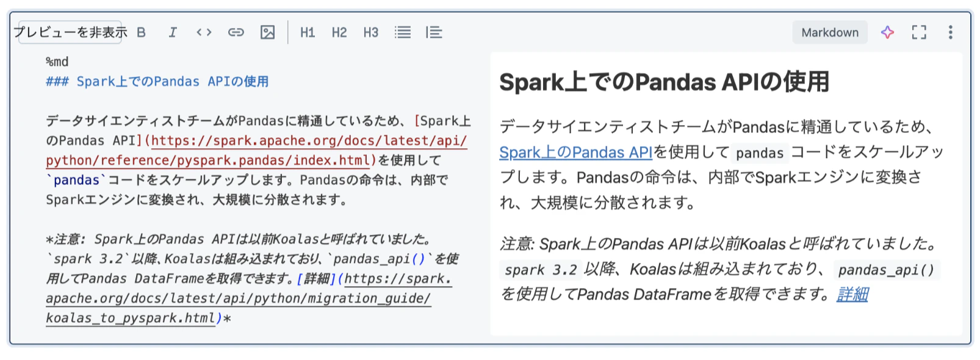Insert inline code with the angle-brackets icon

pos(204,32)
